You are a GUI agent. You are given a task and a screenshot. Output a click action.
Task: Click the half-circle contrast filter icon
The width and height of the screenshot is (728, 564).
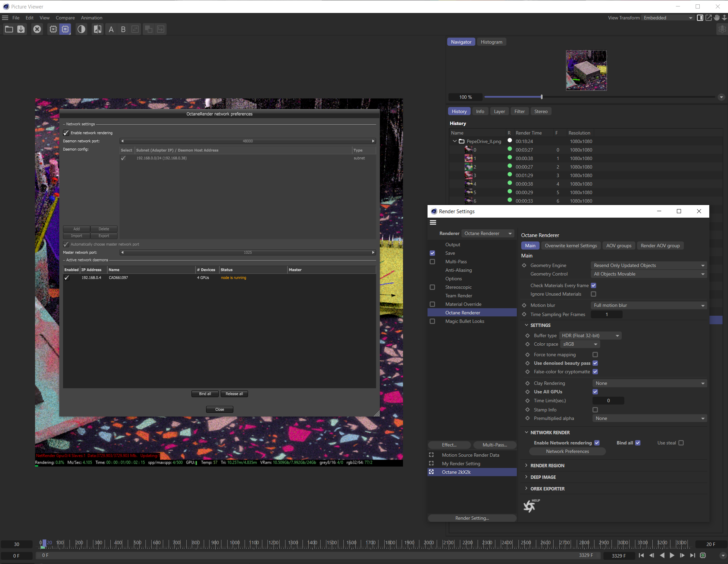(81, 29)
